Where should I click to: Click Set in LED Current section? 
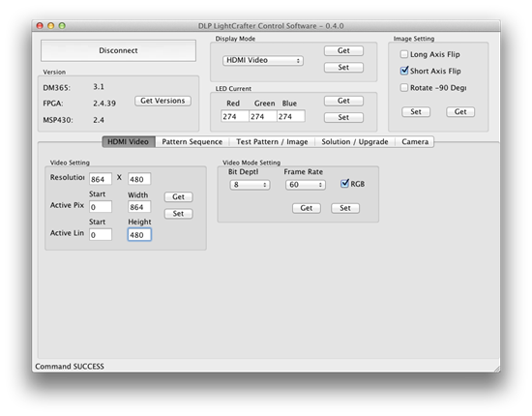(x=343, y=117)
